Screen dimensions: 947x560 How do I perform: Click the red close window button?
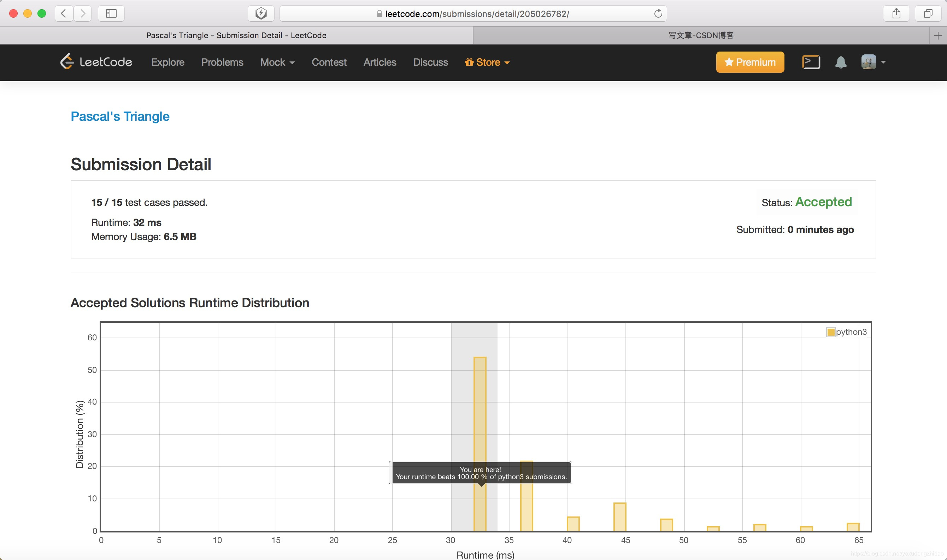pos(13,13)
